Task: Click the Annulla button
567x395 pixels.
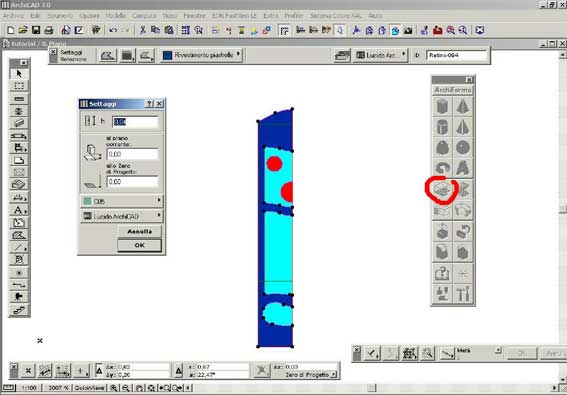Action: [x=140, y=231]
